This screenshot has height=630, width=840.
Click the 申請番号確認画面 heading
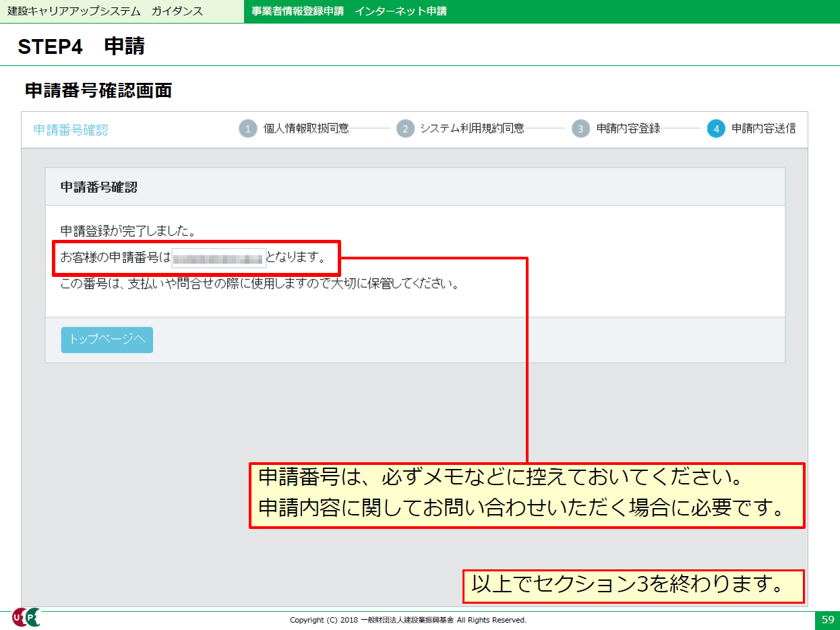click(x=98, y=90)
